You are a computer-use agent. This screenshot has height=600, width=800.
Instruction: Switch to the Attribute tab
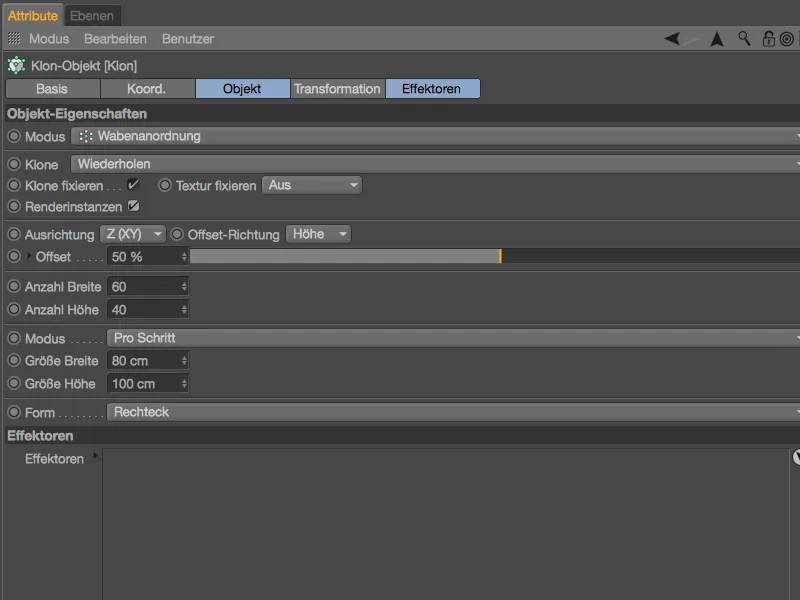(x=33, y=15)
